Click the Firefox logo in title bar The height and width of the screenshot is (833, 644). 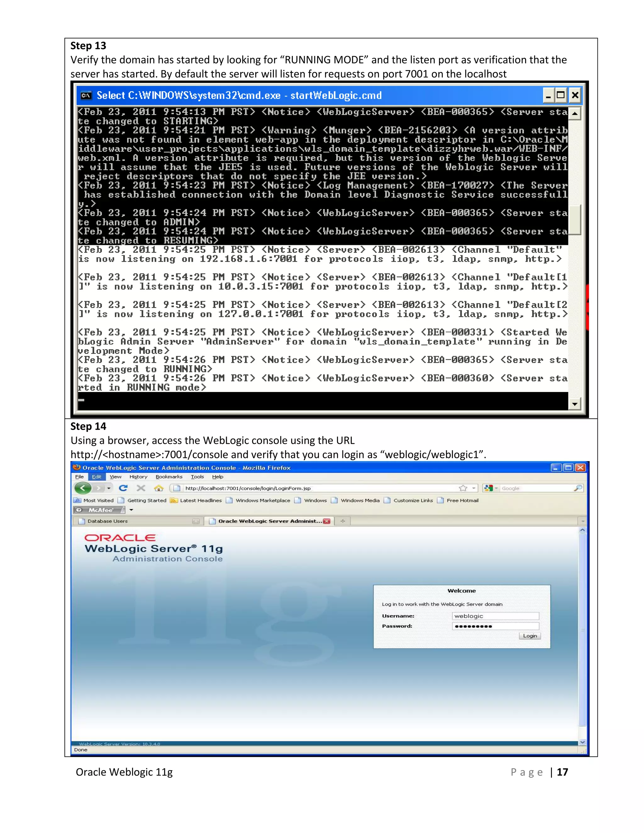pos(77,467)
